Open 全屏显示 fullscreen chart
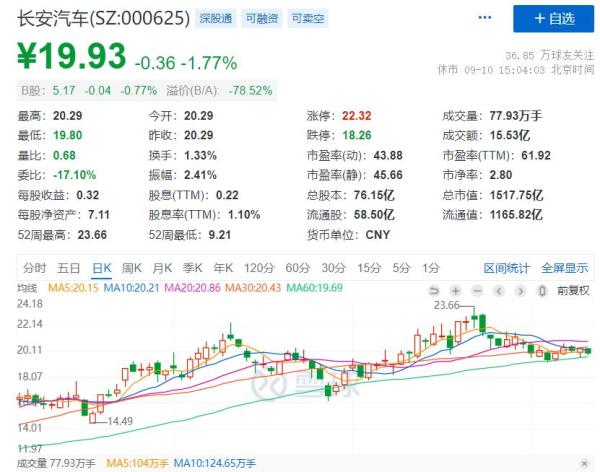Viewport: 600px width, 472px height. coord(564,268)
